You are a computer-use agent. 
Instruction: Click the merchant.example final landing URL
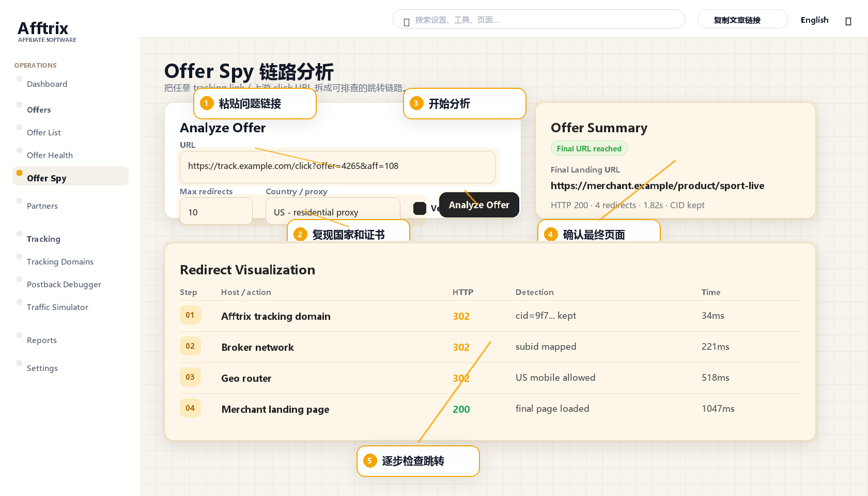tap(657, 185)
